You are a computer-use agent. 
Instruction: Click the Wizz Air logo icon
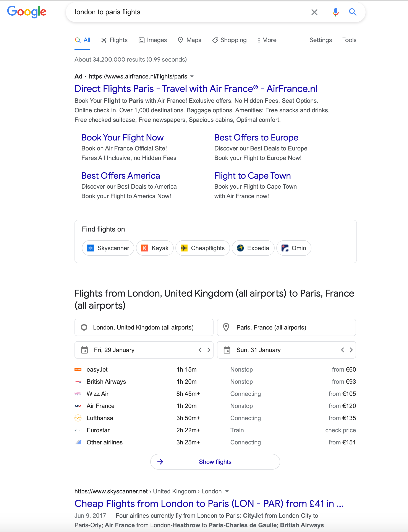(x=78, y=394)
